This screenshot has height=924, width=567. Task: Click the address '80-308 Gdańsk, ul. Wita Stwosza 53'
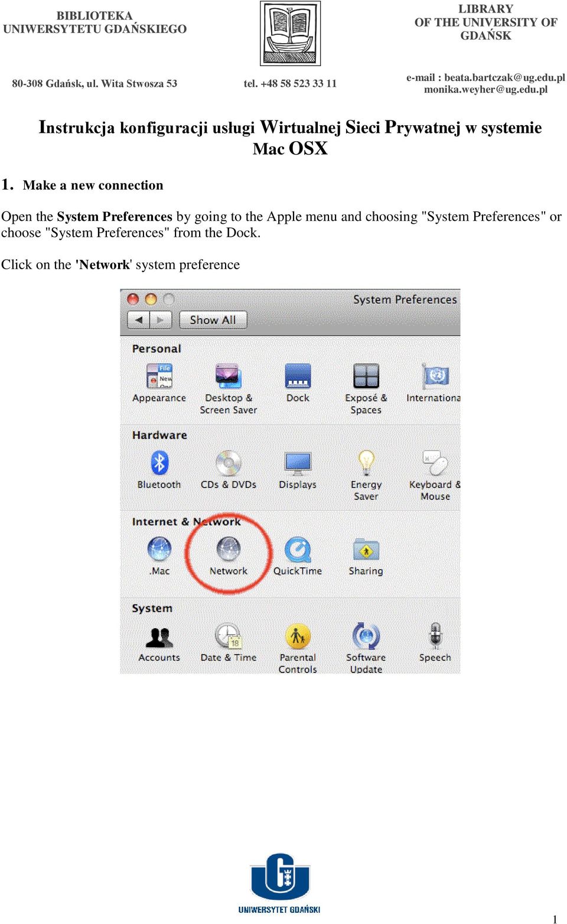pos(94,83)
